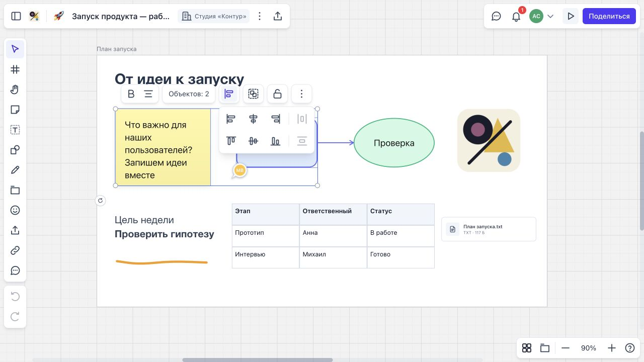Open notifications bell with one alert
The width and height of the screenshot is (644, 362).
516,16
